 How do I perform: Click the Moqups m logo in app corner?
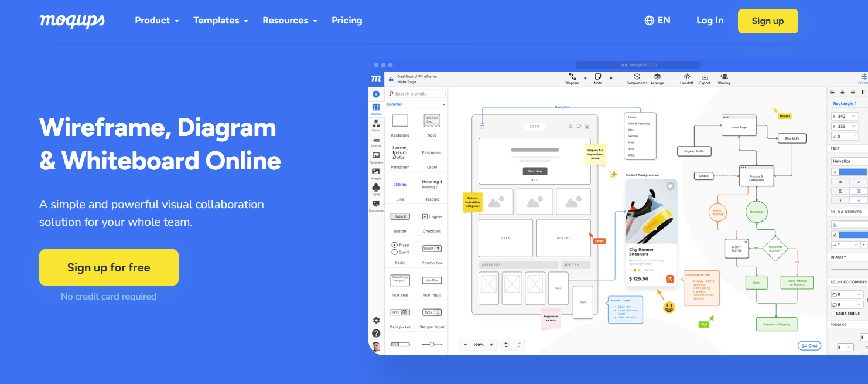(376, 79)
